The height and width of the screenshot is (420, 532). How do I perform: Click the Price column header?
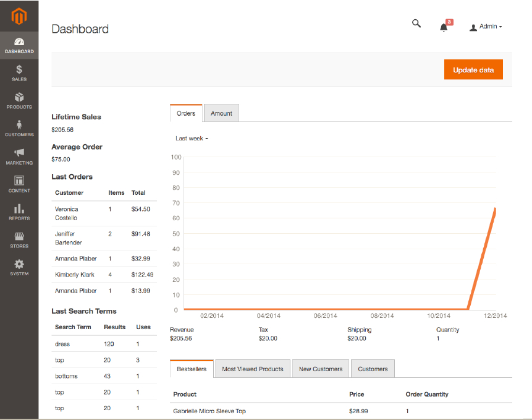[357, 394]
